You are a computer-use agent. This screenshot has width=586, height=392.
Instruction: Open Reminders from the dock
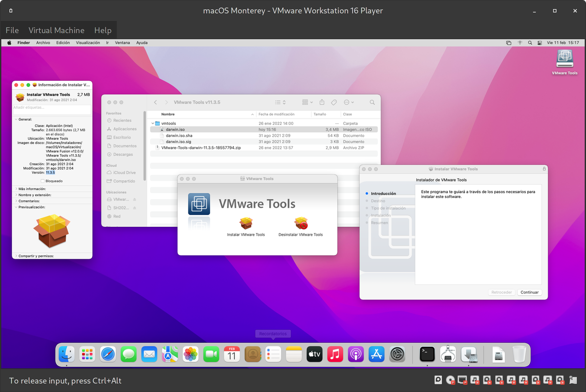click(273, 354)
